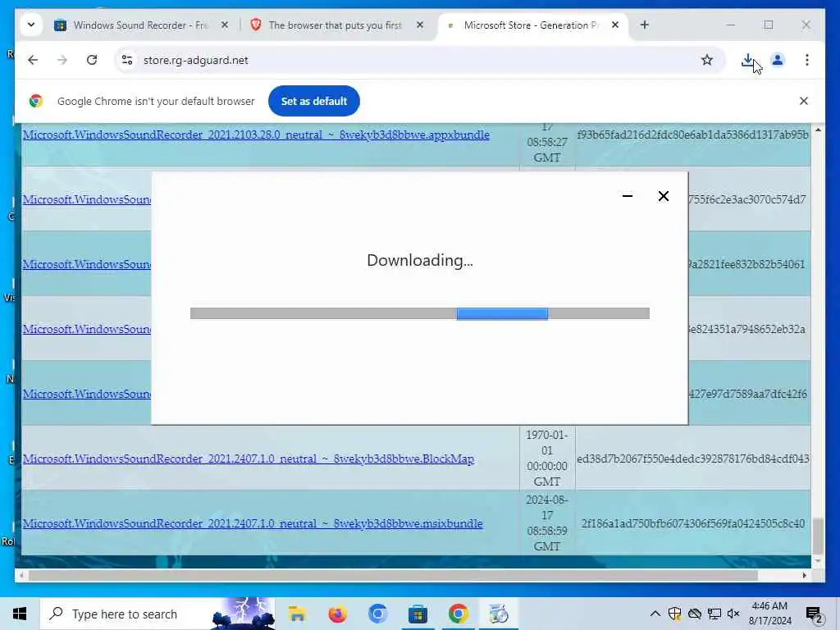
Task: Close the Brave browser tab
Action: (x=420, y=25)
